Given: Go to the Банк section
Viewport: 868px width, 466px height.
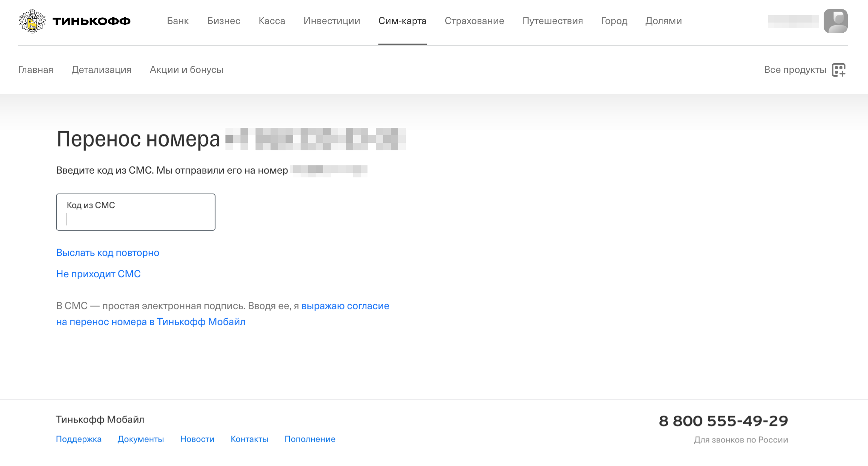Looking at the screenshot, I should [178, 21].
